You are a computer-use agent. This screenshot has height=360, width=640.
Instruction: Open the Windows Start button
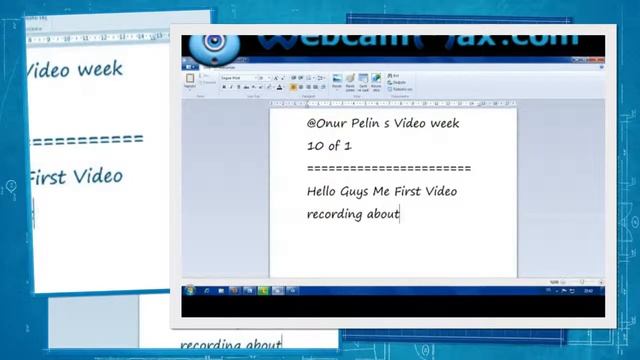click(189, 291)
